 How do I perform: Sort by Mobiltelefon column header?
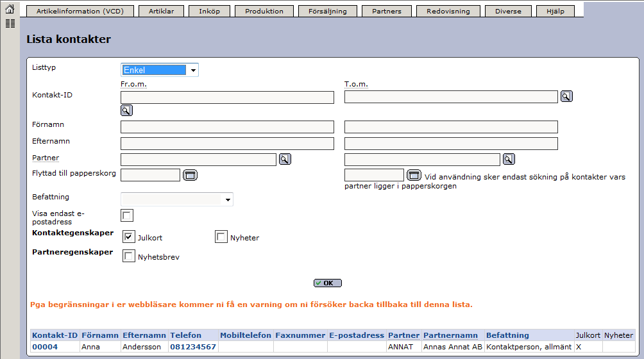[x=246, y=335]
